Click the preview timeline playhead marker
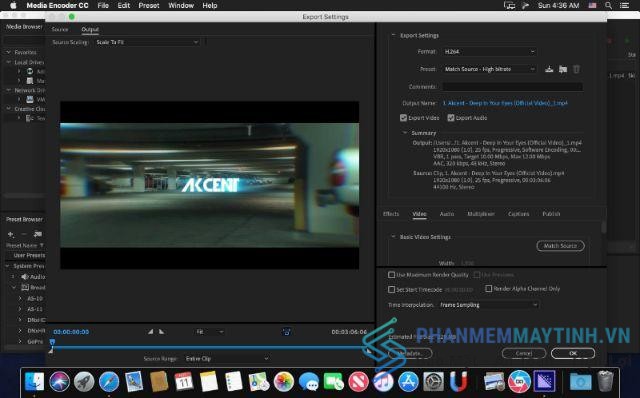 [x=52, y=342]
